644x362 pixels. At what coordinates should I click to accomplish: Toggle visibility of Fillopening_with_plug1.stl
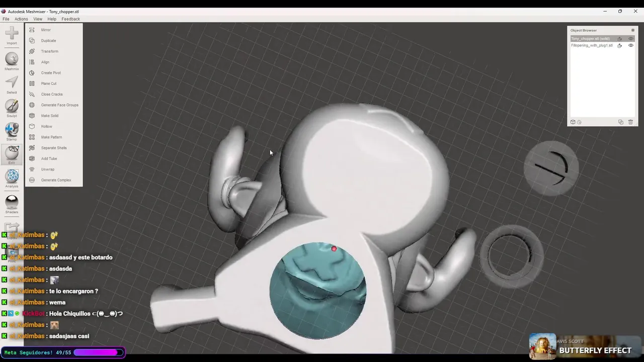coord(630,46)
